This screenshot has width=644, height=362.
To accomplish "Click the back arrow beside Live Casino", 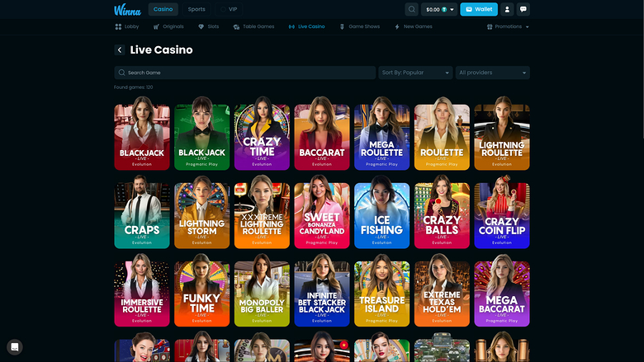I will (x=120, y=50).
